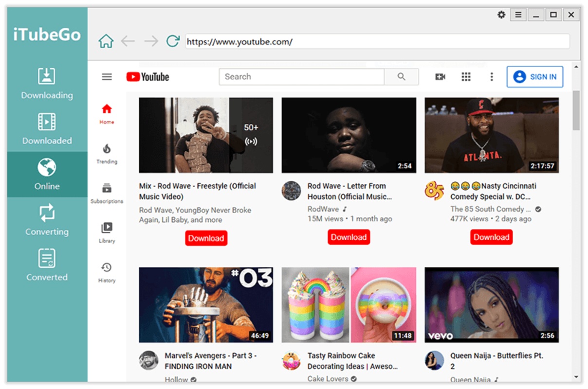The width and height of the screenshot is (588, 389).
Task: Select the Online browser section
Action: [x=47, y=174]
